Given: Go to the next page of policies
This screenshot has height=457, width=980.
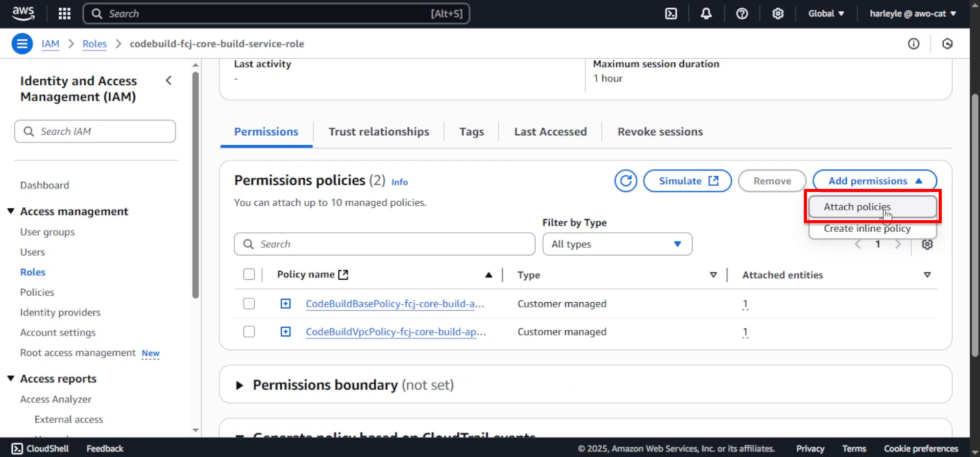Looking at the screenshot, I should (x=898, y=245).
